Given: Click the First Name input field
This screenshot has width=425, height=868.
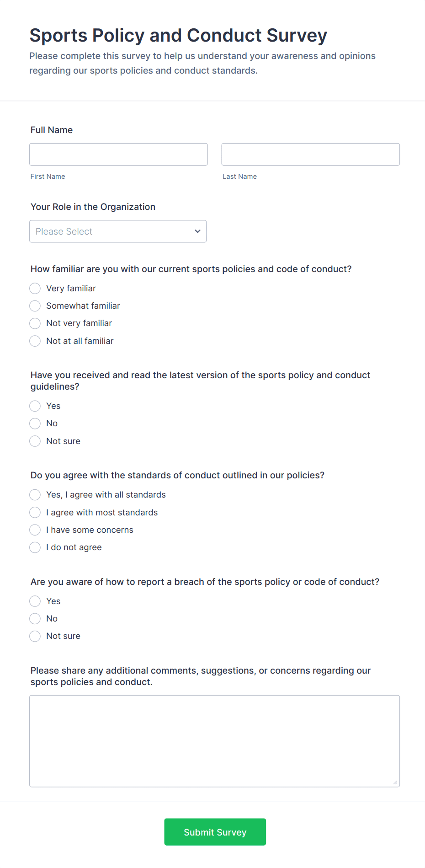Looking at the screenshot, I should 118,154.
